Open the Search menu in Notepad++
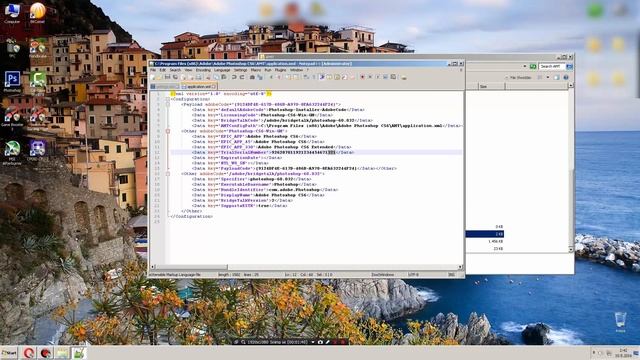The width and height of the screenshot is (640, 360). pos(175,70)
